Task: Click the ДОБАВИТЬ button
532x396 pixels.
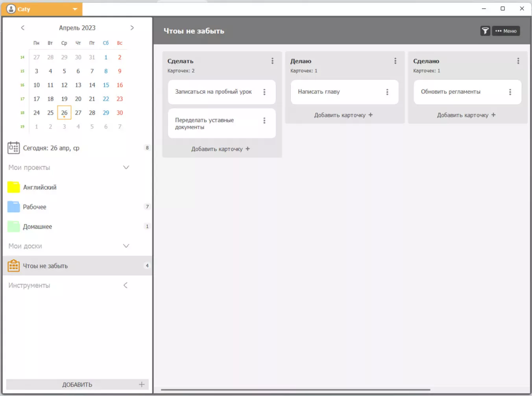Action: tap(78, 385)
